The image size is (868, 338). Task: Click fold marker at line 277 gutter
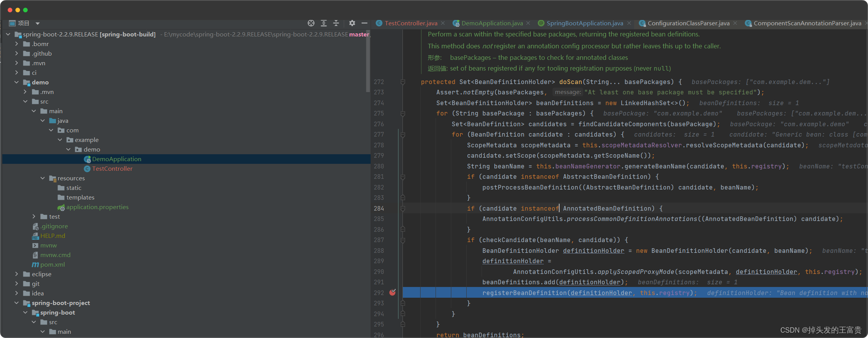point(403,135)
